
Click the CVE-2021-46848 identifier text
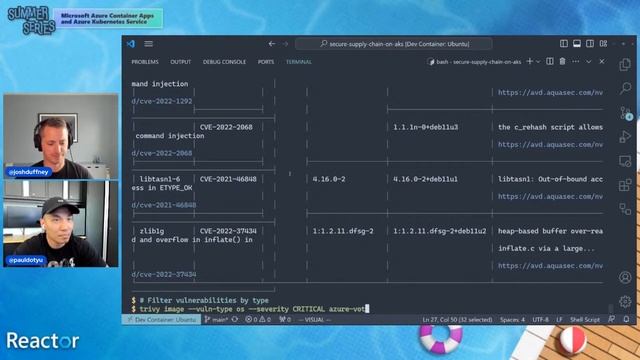(x=228, y=179)
